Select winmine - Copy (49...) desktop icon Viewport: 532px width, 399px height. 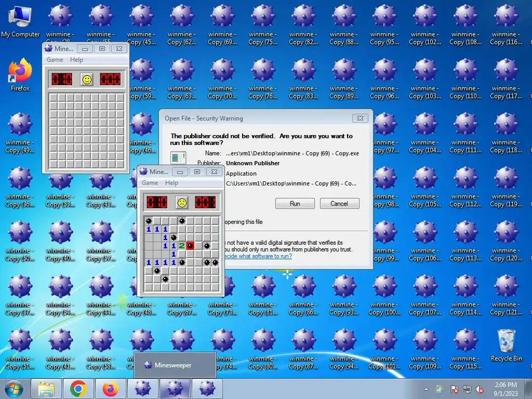pos(20,133)
